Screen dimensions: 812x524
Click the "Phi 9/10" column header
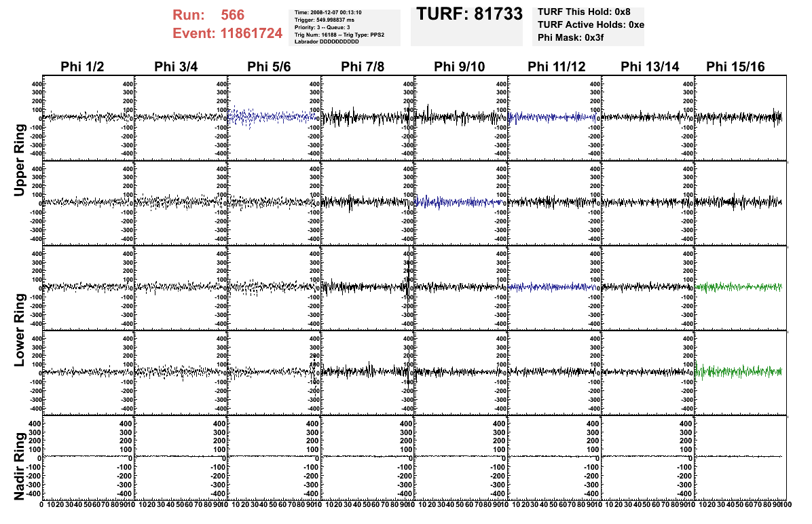coord(460,67)
